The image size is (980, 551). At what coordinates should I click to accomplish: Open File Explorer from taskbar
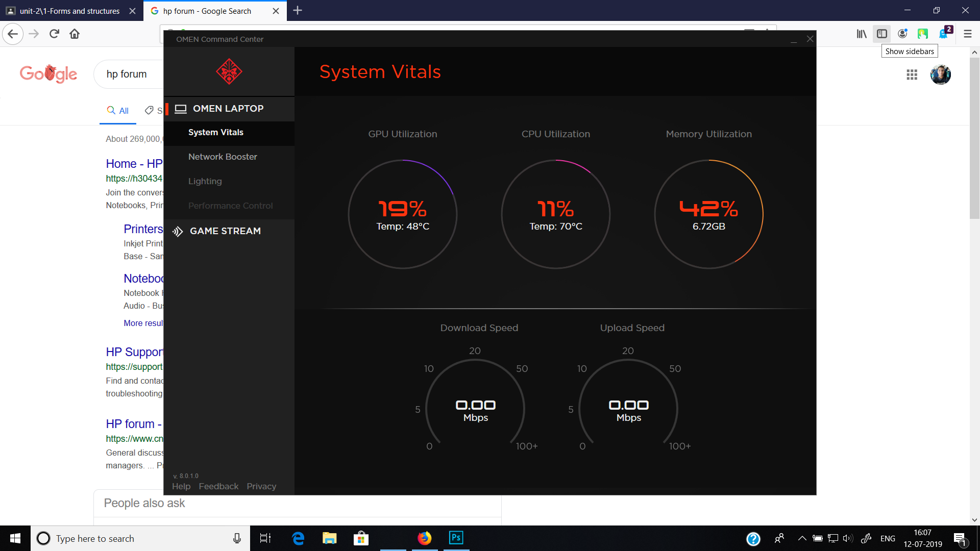(330, 538)
